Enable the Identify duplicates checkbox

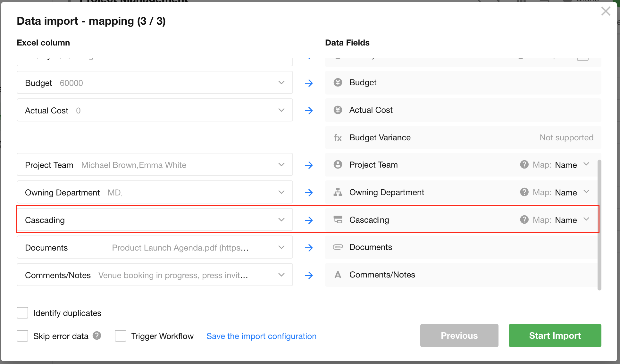[x=22, y=313]
